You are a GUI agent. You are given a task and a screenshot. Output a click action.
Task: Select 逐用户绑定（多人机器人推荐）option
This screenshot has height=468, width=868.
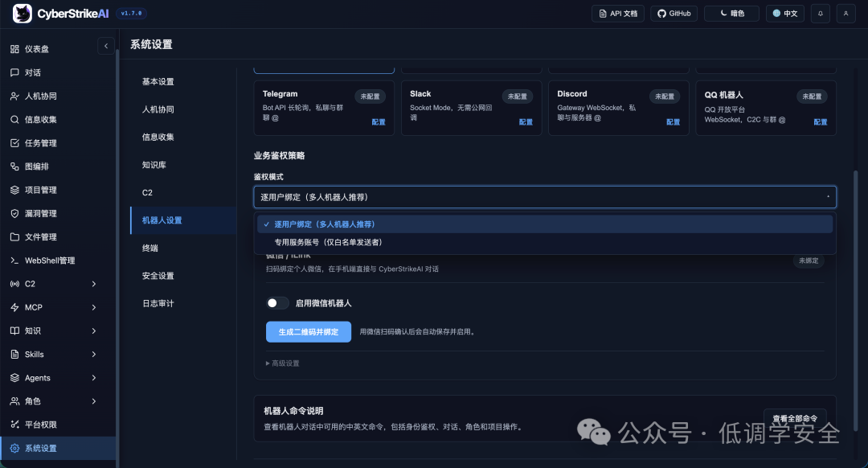pyautogui.click(x=545, y=224)
